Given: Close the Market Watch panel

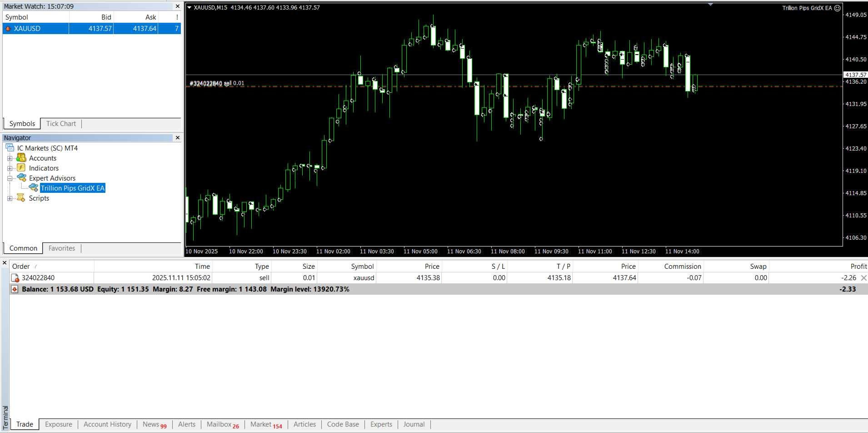Looking at the screenshot, I should point(178,6).
